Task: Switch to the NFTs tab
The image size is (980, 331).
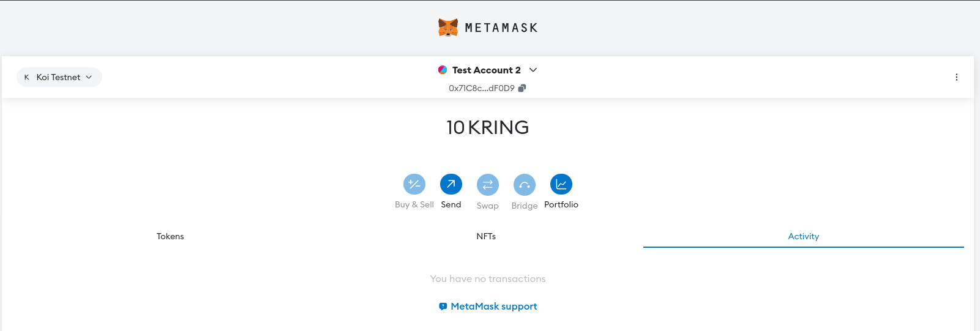Action: 486,236
